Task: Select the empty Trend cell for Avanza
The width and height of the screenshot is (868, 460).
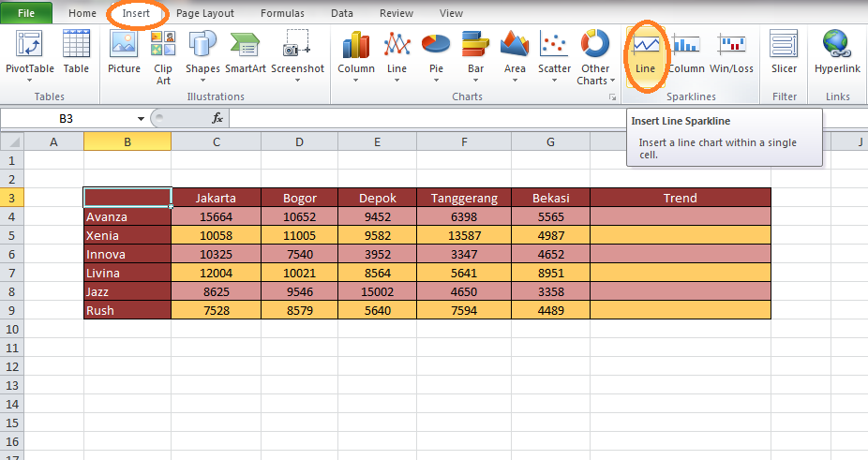Action: (681, 216)
